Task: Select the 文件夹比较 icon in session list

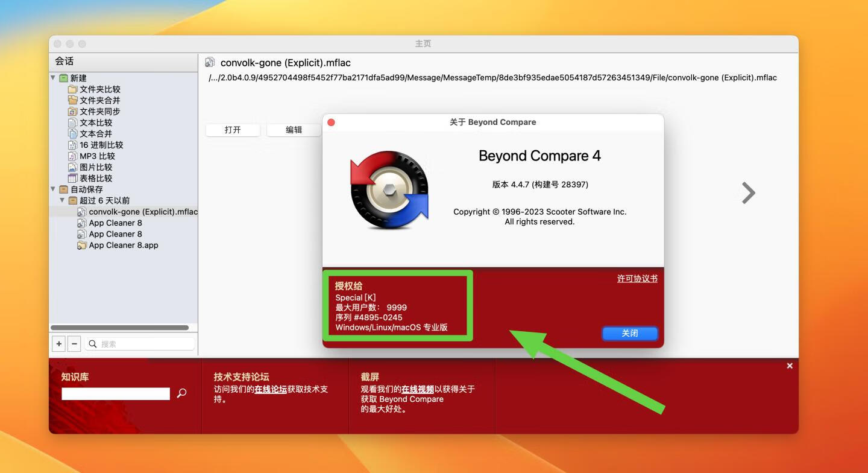Action: [x=72, y=89]
